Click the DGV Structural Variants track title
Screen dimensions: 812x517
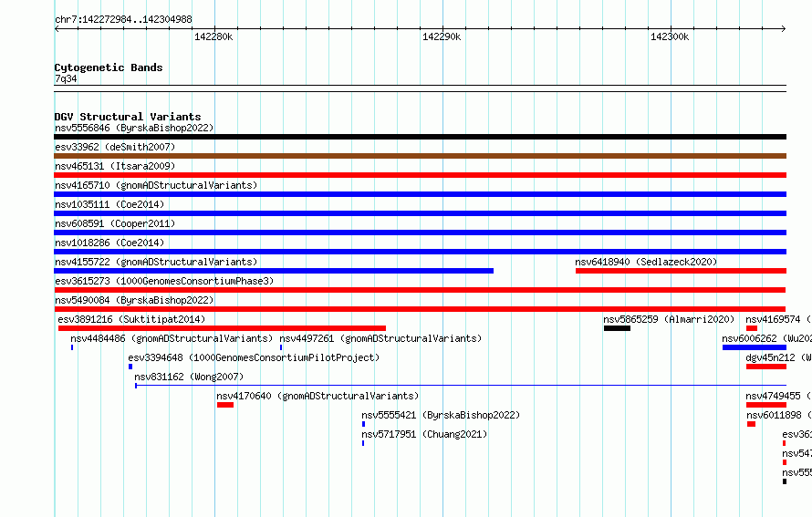(x=128, y=117)
